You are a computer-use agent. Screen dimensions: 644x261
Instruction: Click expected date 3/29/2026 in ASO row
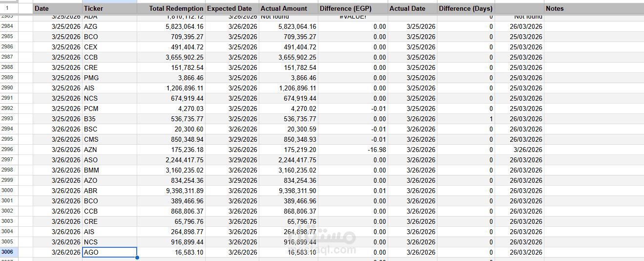tap(232, 160)
